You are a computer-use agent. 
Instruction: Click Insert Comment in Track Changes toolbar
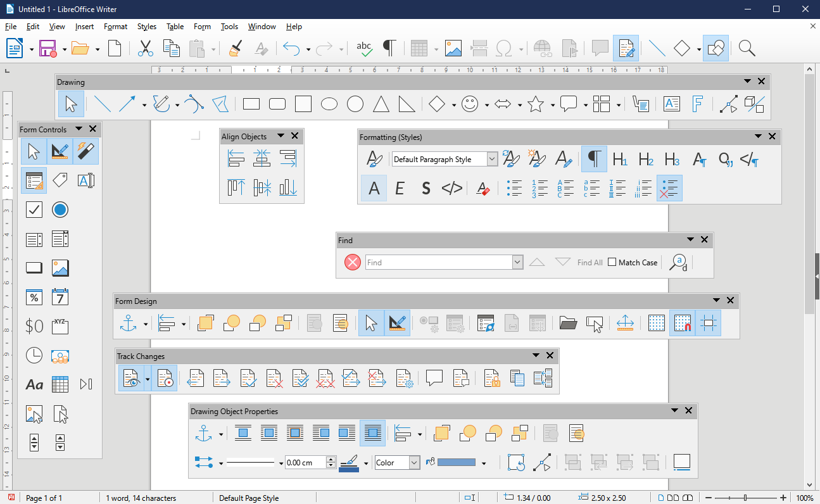click(434, 378)
